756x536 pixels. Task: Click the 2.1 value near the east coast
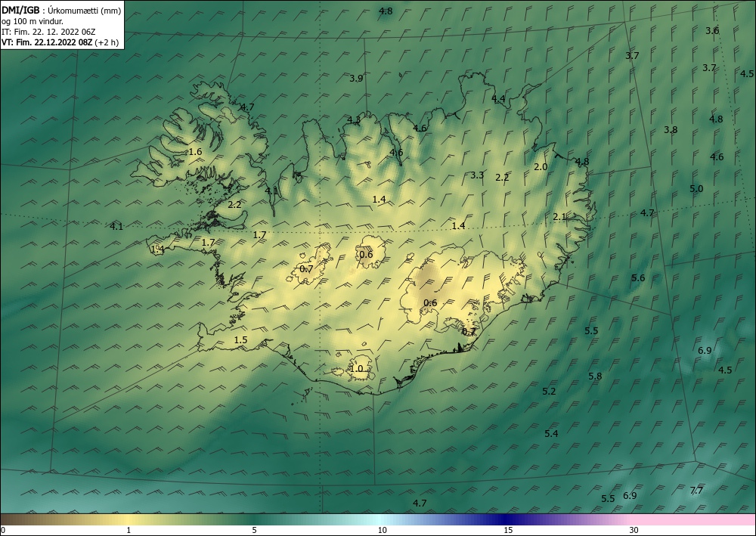[559, 217]
